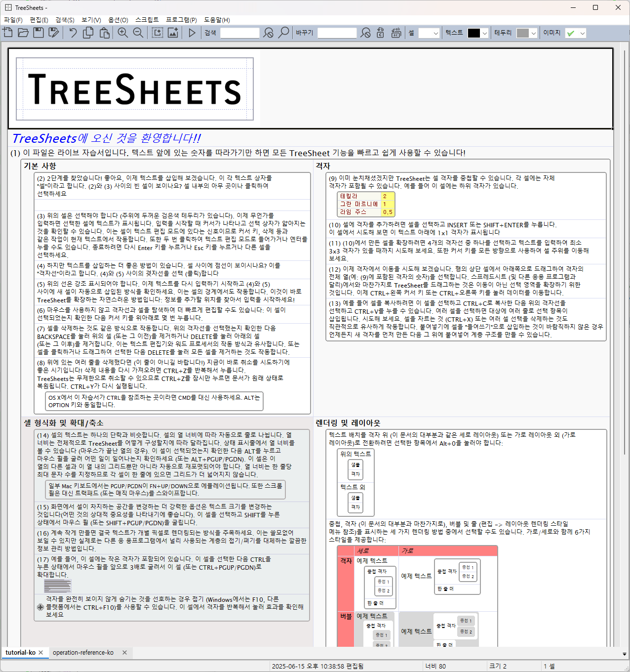The image size is (630, 672).
Task: Find next using the magnifier icon
Action: [283, 33]
